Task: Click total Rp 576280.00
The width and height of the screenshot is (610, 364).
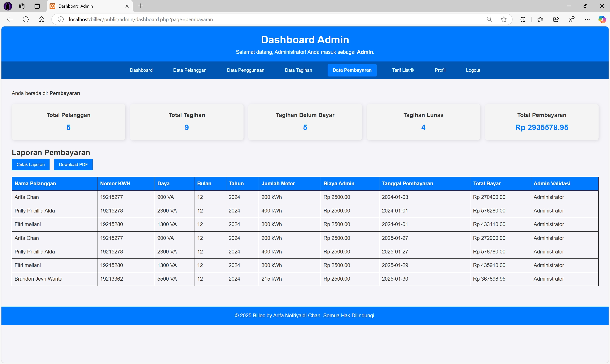Action: coord(489,211)
